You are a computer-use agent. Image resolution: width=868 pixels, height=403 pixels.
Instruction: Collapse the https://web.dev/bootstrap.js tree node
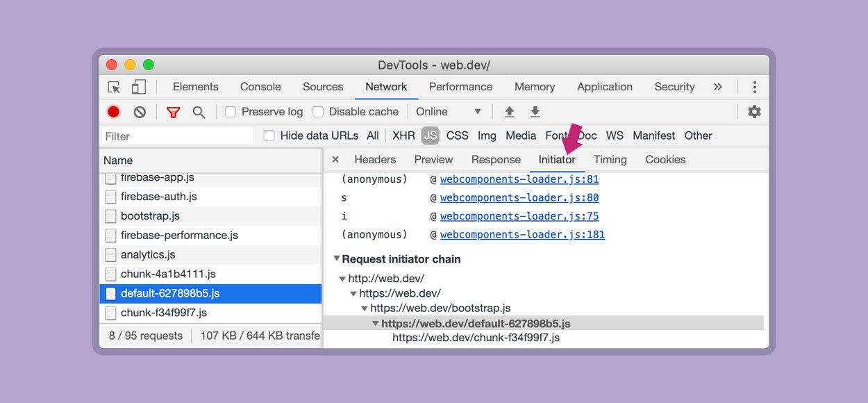point(365,309)
